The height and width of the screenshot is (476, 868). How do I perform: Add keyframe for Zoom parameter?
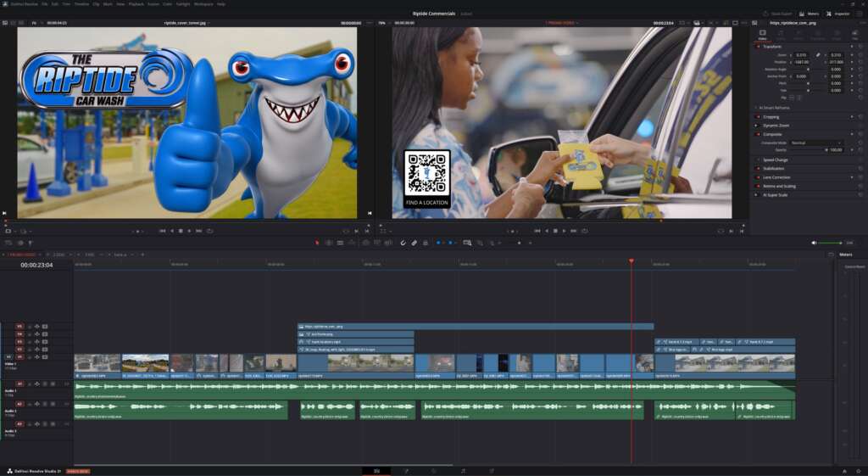pos(851,55)
